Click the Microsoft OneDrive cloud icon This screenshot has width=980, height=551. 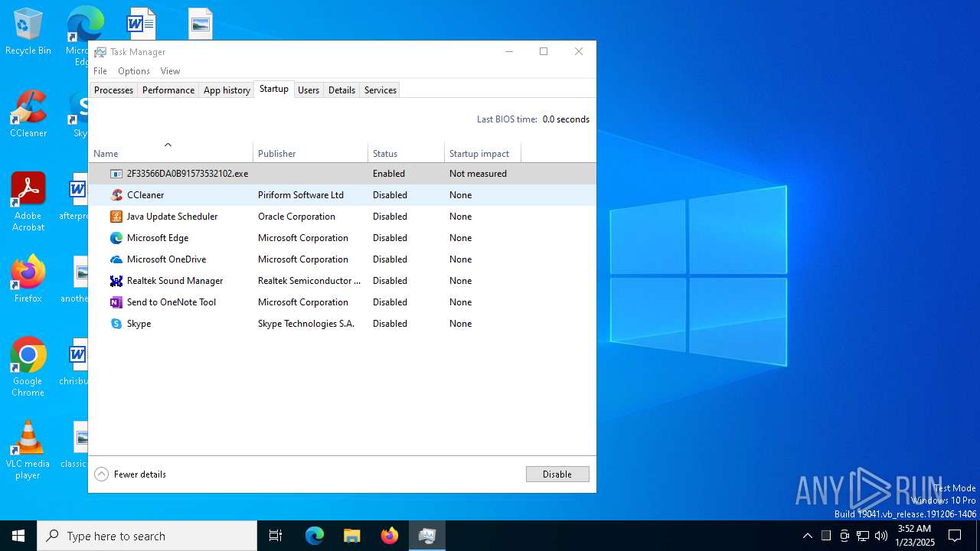[x=116, y=259]
